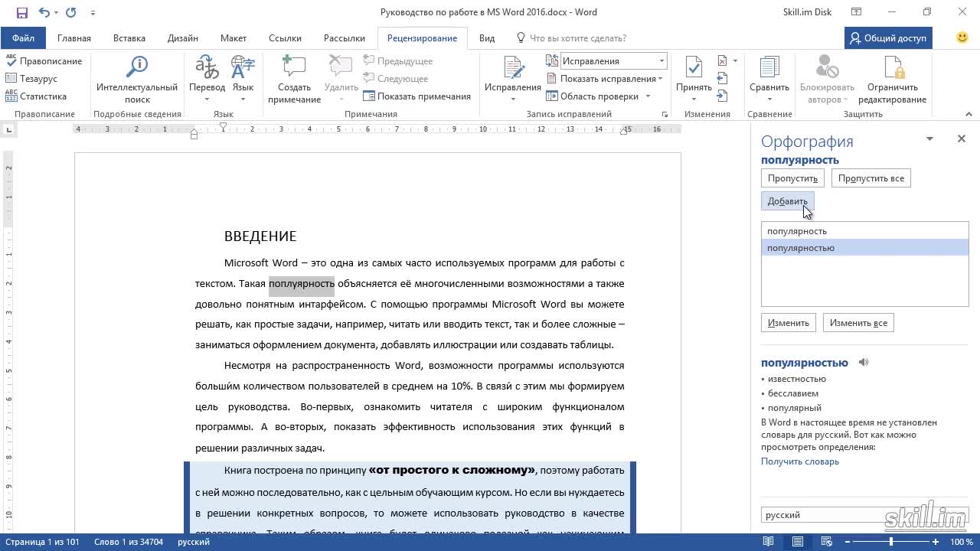
Task: Click the Изменить все button
Action: (858, 323)
